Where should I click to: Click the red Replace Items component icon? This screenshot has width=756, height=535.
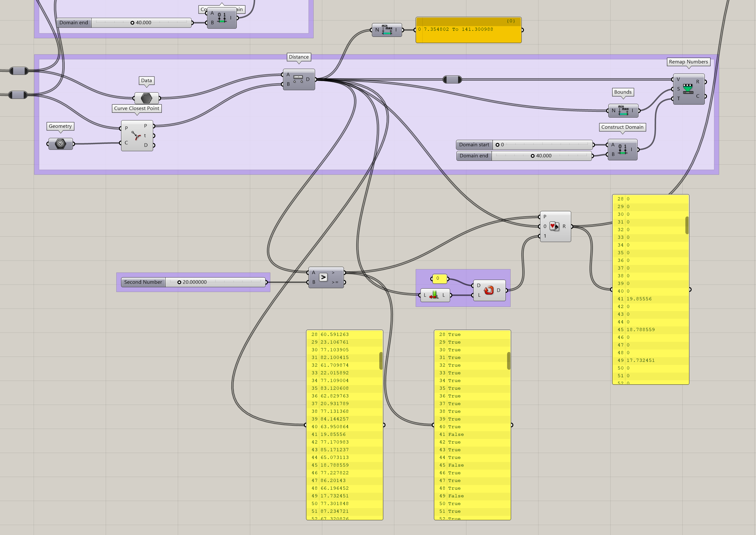tap(489, 290)
